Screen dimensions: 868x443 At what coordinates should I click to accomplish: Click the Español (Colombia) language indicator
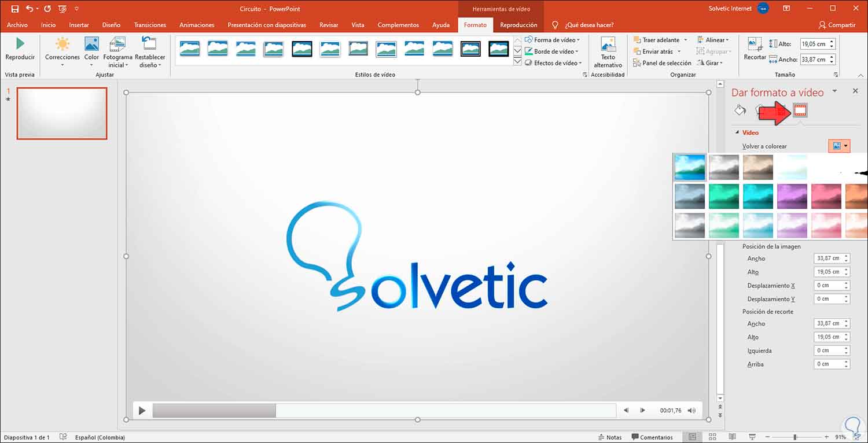[x=100, y=437]
